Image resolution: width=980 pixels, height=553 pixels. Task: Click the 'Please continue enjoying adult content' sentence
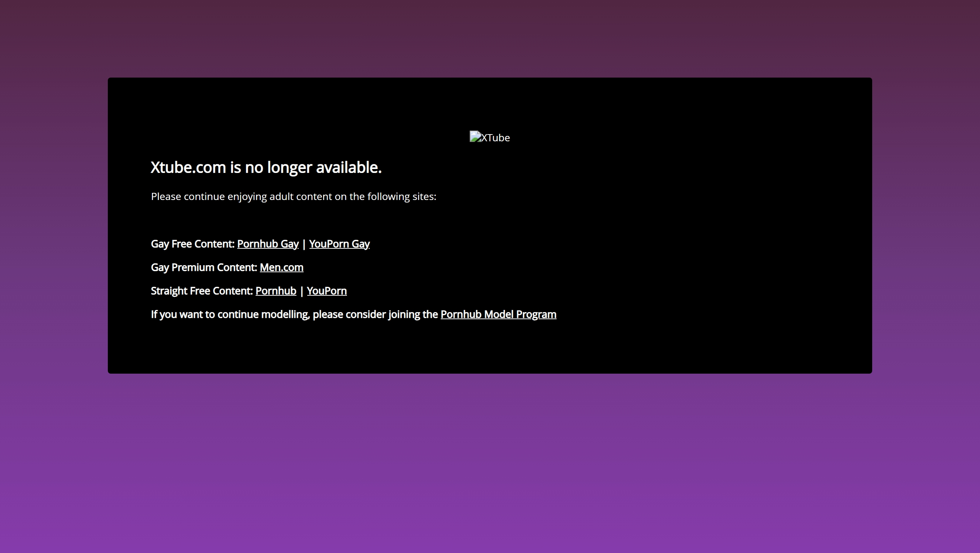pyautogui.click(x=294, y=197)
